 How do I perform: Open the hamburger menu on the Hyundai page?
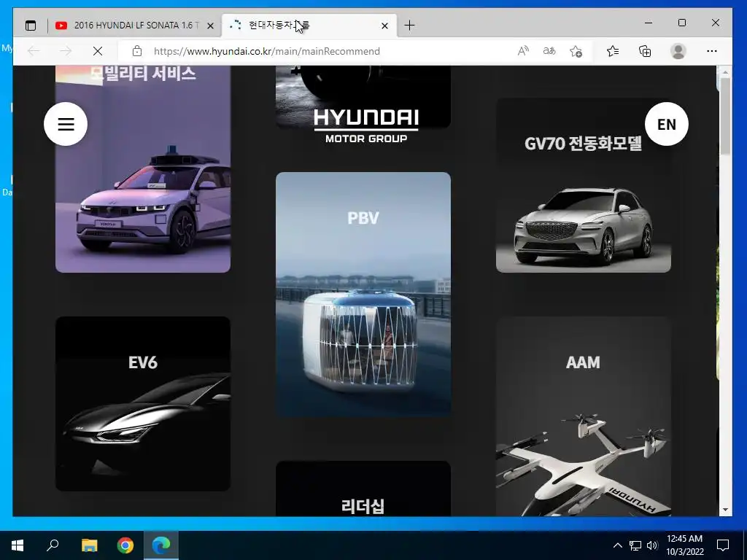[x=66, y=124]
